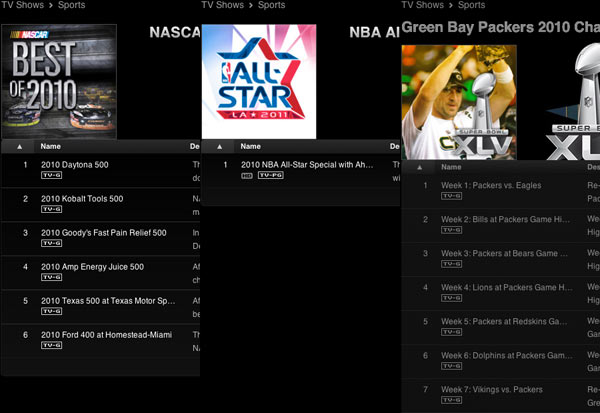The width and height of the screenshot is (600, 413).
Task: Click the sort arrow in the NASCAR episode list header
Action: pos(20,146)
